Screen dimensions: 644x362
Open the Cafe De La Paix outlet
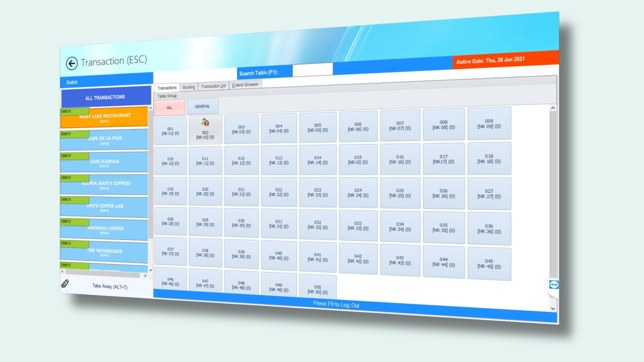point(104,140)
